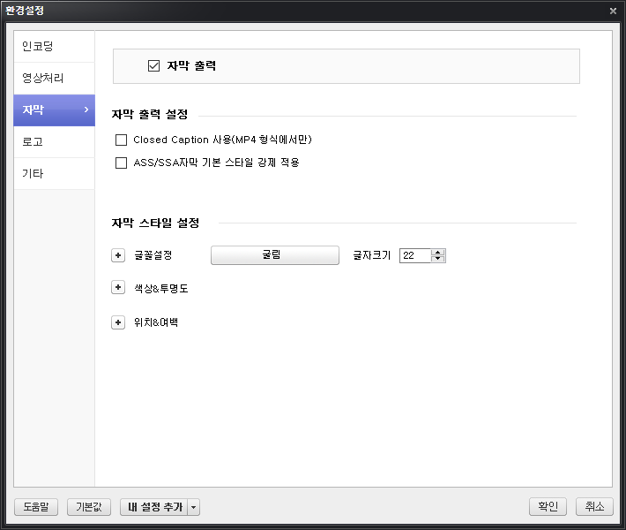Click 내 설정 추가 button
The height and width of the screenshot is (530, 626).
click(x=154, y=507)
